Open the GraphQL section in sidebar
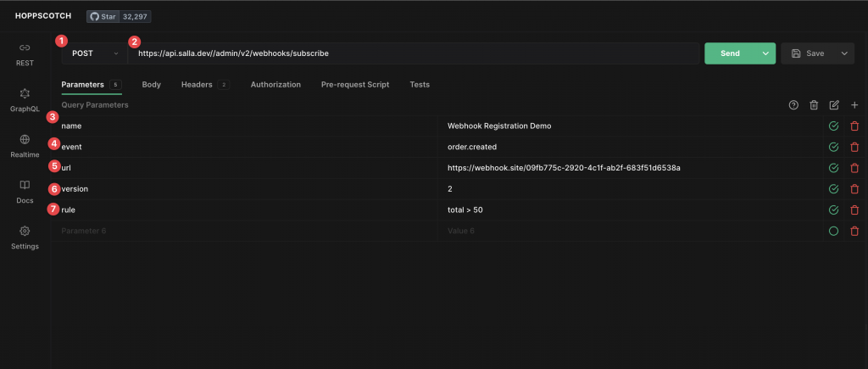 click(x=25, y=100)
